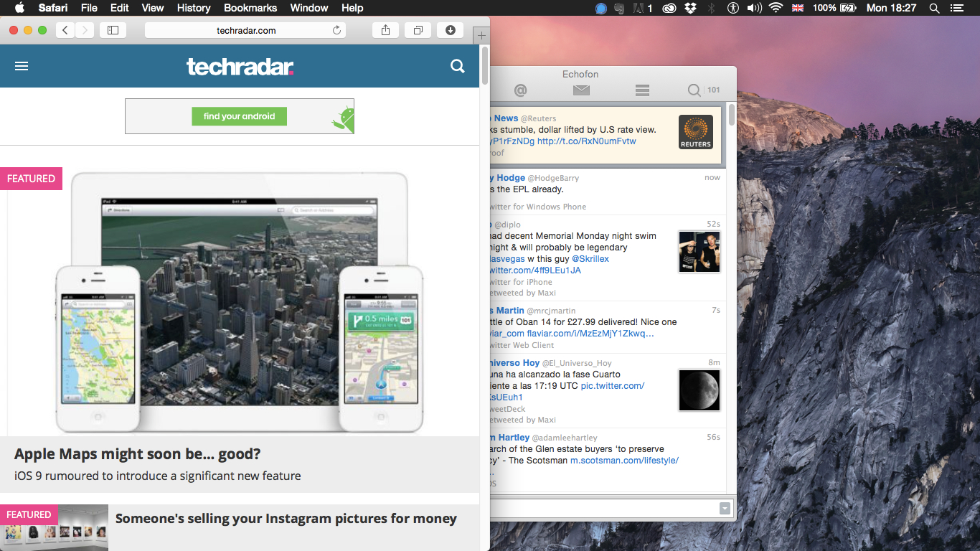980x551 pixels.
Task: Open the Window menu
Action: [x=309, y=8]
